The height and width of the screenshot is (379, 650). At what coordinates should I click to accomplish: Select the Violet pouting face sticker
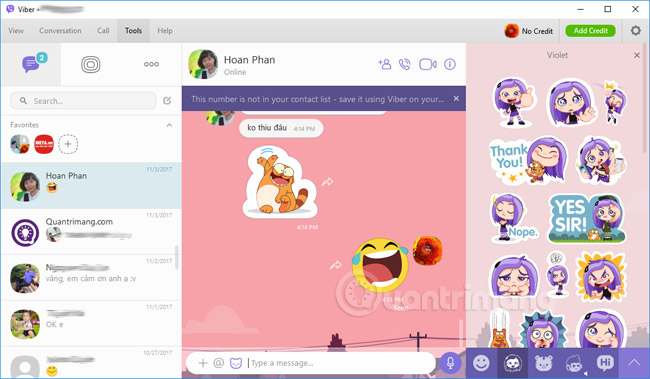click(x=514, y=277)
